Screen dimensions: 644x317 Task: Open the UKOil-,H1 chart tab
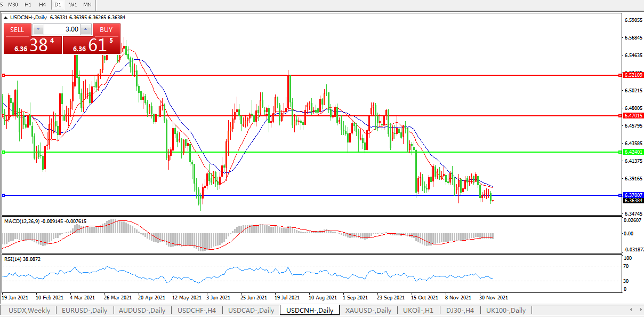418,310
